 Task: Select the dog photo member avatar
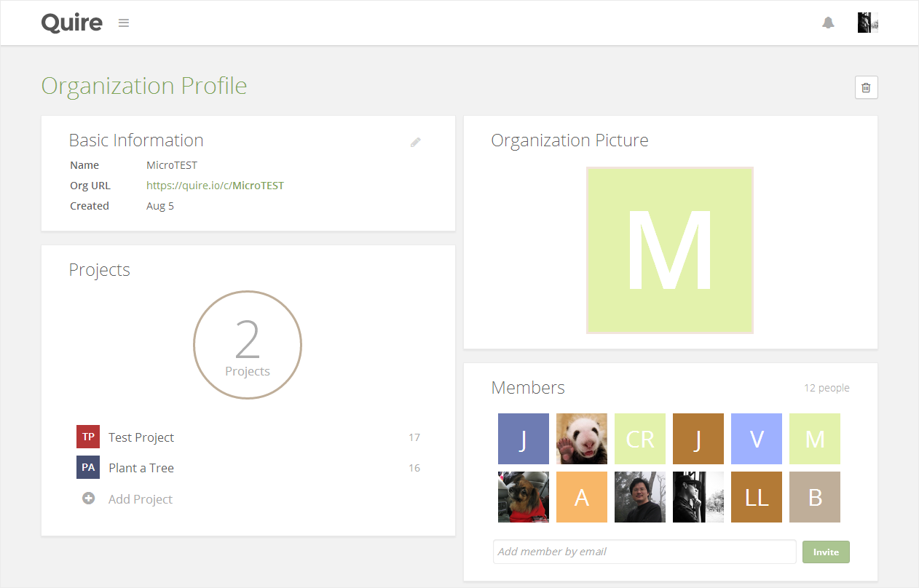pyautogui.click(x=524, y=497)
